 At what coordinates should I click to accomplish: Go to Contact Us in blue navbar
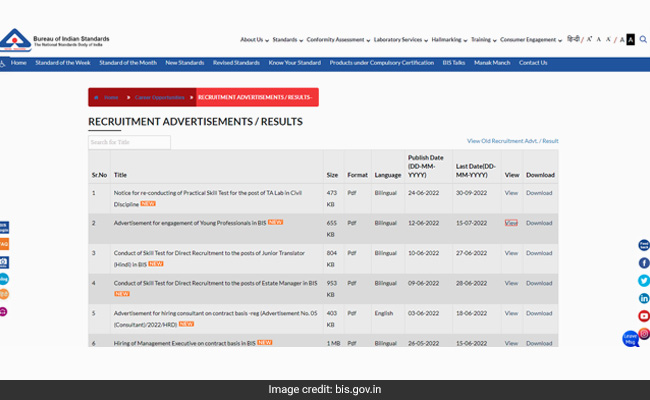[533, 63]
